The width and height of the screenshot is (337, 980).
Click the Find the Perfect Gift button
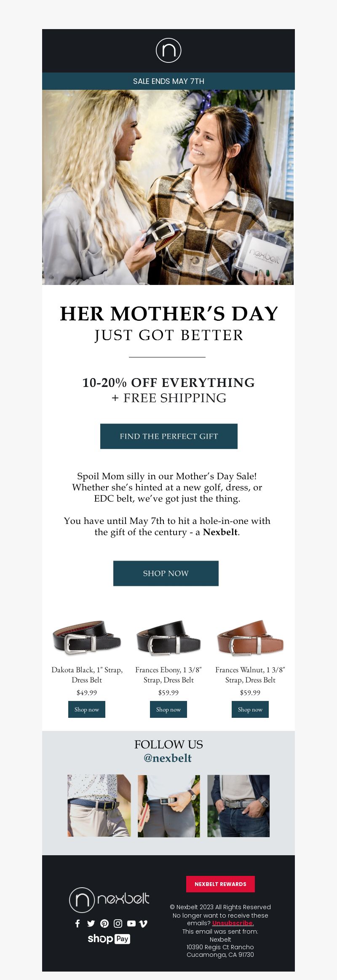[169, 436]
